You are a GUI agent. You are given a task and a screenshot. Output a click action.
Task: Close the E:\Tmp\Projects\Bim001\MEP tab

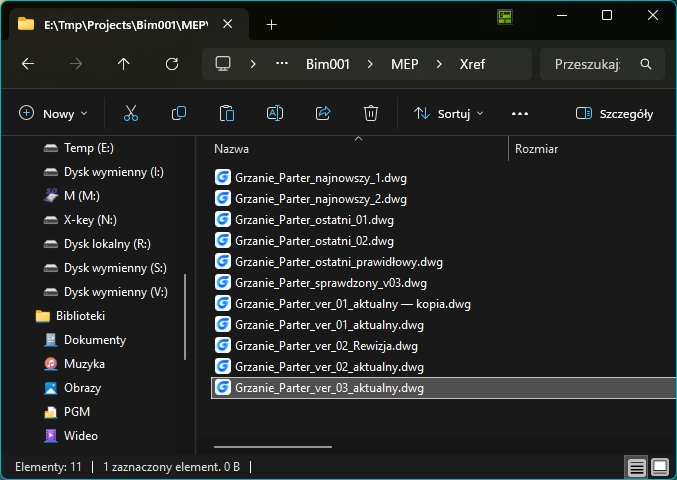[228, 24]
